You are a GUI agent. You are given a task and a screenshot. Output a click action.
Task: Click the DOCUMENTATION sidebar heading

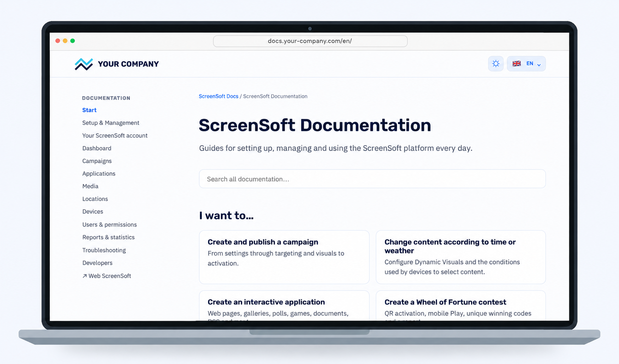106,98
